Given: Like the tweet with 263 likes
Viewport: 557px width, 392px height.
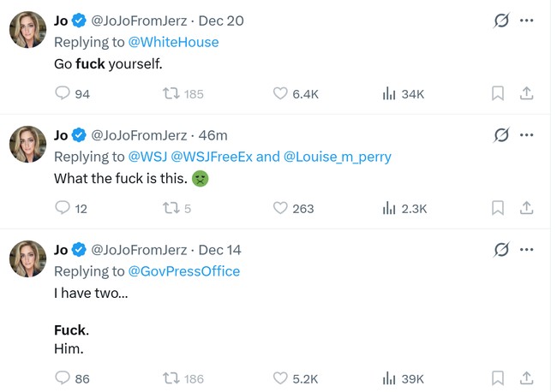Looking at the screenshot, I should click(280, 208).
